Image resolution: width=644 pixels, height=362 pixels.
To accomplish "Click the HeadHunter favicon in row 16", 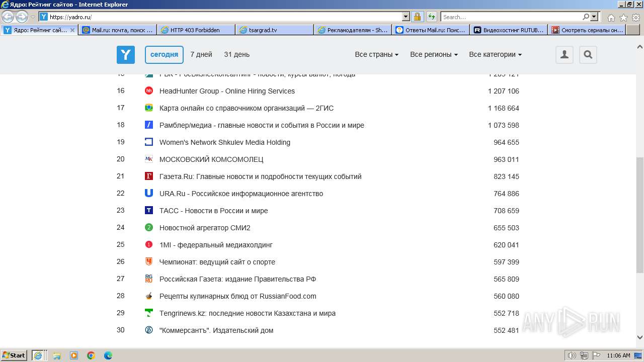I will [x=149, y=91].
